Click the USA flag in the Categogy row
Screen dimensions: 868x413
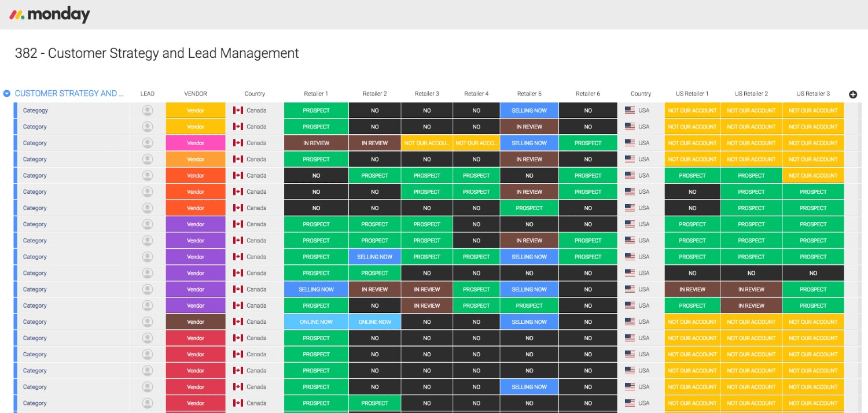pyautogui.click(x=630, y=110)
